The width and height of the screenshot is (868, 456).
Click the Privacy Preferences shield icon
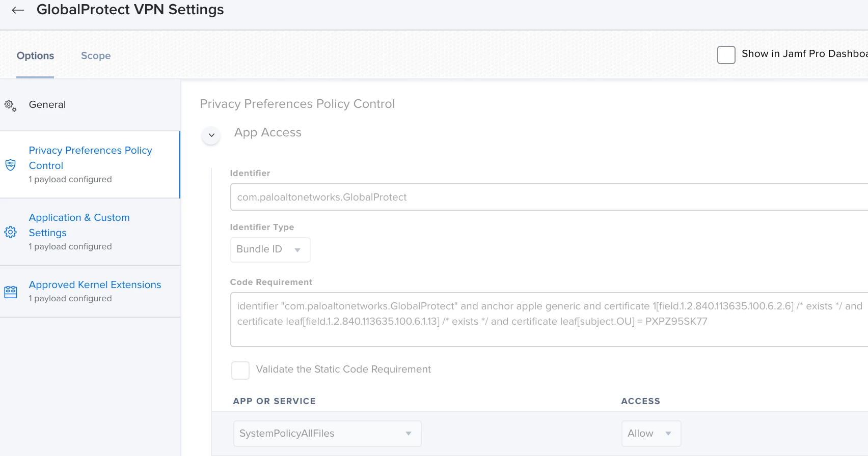click(10, 164)
